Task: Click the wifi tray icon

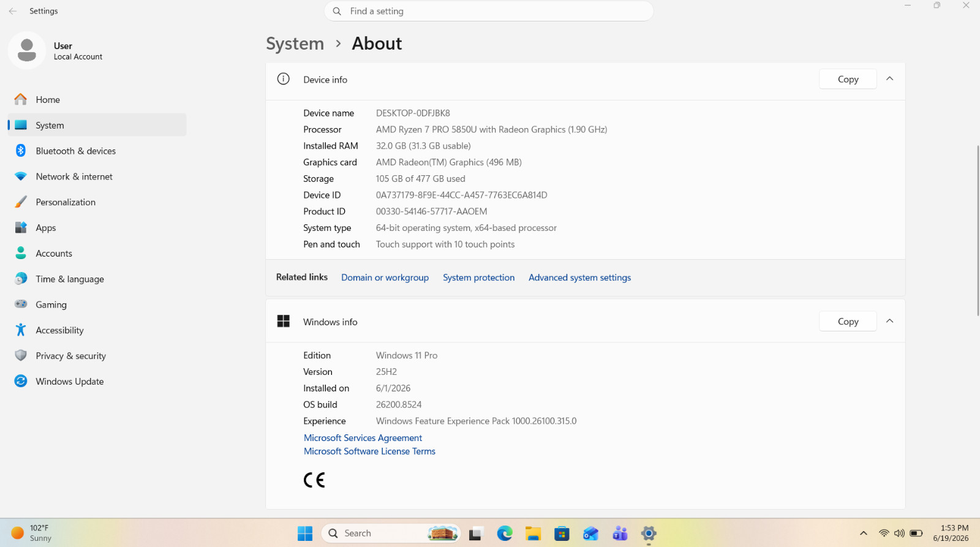Action: 884,534
